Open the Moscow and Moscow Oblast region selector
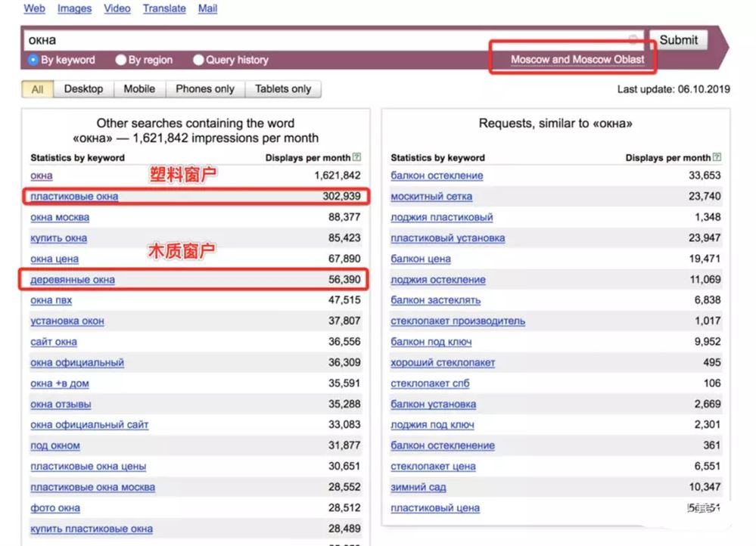Viewport: 756px width, 546px height. point(577,59)
